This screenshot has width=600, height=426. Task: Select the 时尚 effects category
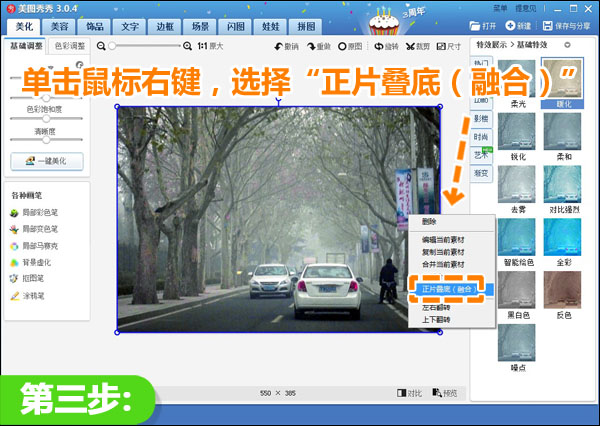point(481,137)
